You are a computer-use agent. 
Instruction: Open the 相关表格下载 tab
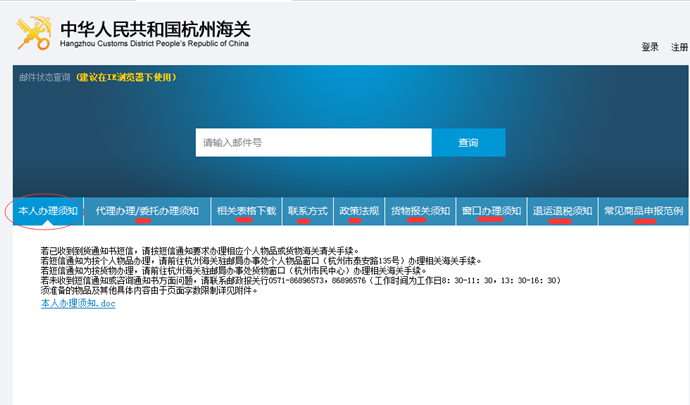point(246,211)
